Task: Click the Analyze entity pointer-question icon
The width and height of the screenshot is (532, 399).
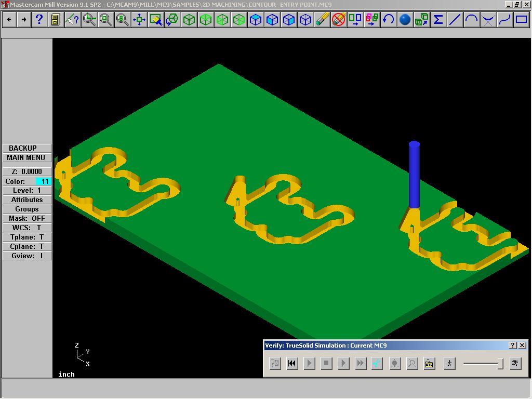Action: 72,20
